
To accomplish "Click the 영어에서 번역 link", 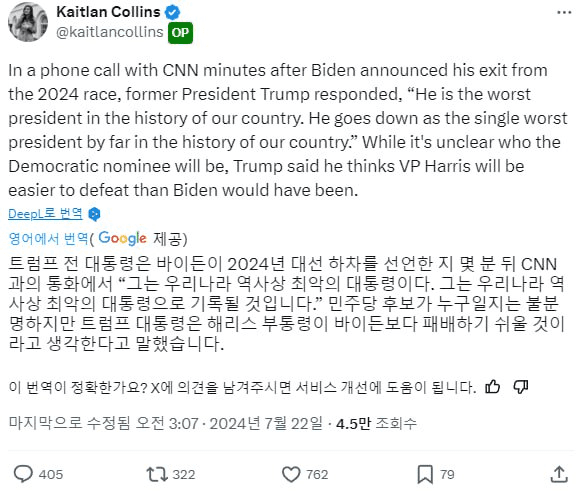I will pos(49,238).
